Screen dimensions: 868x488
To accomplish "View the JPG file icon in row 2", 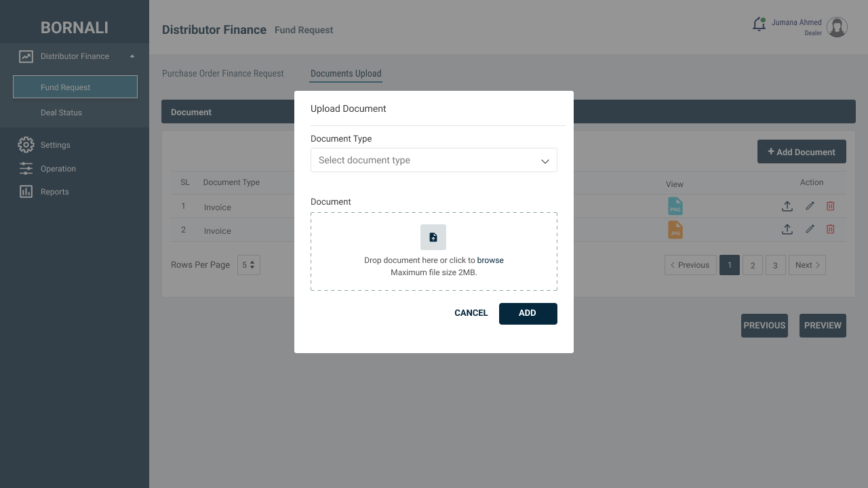I will [675, 230].
